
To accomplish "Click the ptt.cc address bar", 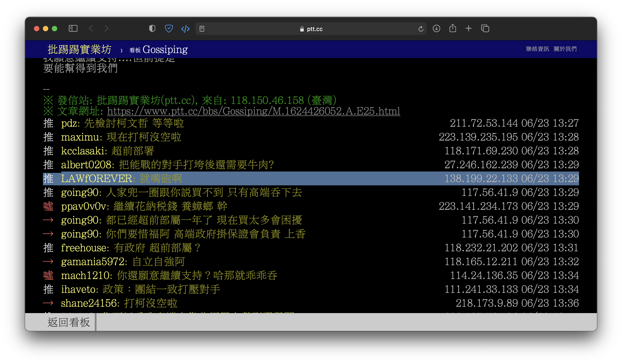I will tap(311, 29).
